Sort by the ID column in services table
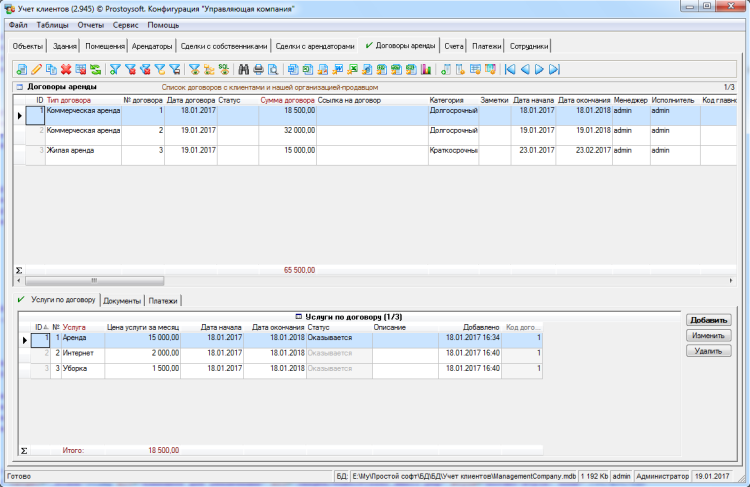Screen dimensions: 750x487 pyautogui.click(x=39, y=327)
